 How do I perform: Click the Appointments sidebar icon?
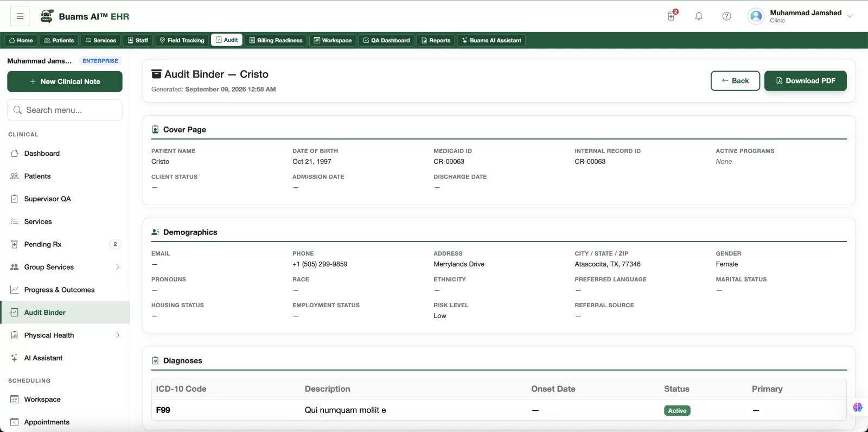coord(15,422)
